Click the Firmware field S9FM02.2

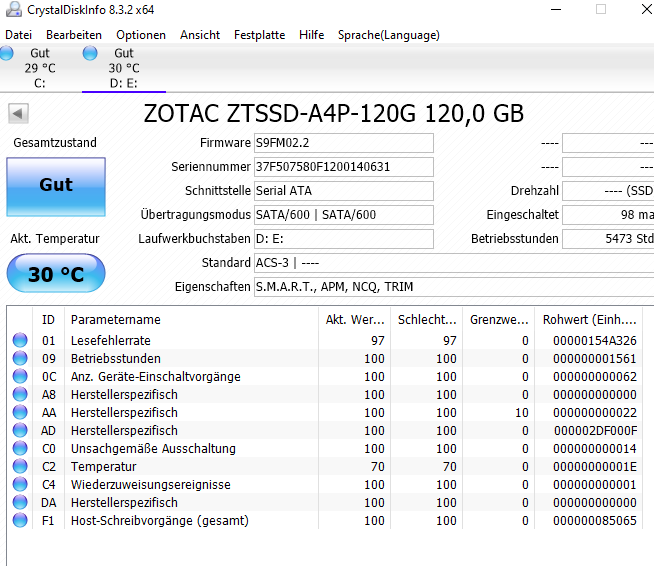pyautogui.click(x=344, y=143)
